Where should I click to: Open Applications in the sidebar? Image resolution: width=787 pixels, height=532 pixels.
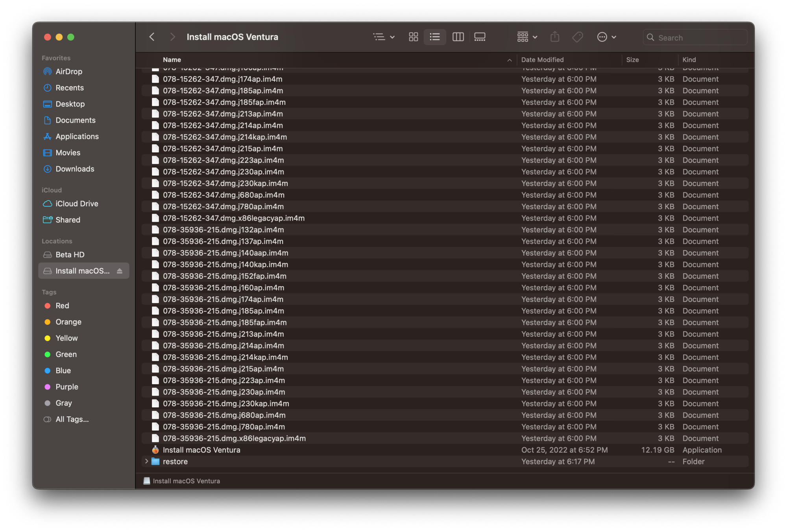click(x=83, y=136)
